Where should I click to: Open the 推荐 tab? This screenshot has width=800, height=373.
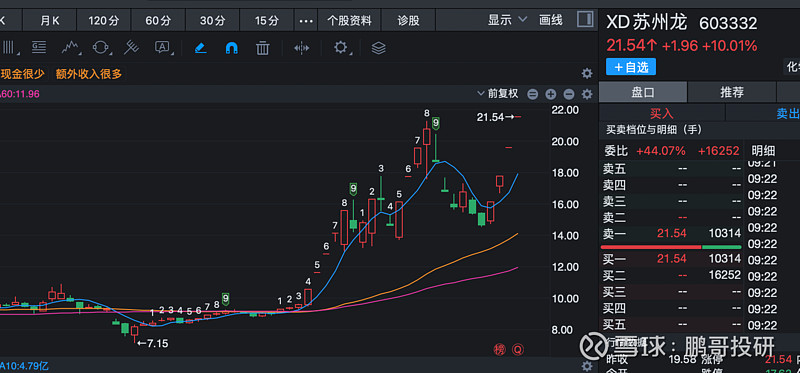click(732, 92)
